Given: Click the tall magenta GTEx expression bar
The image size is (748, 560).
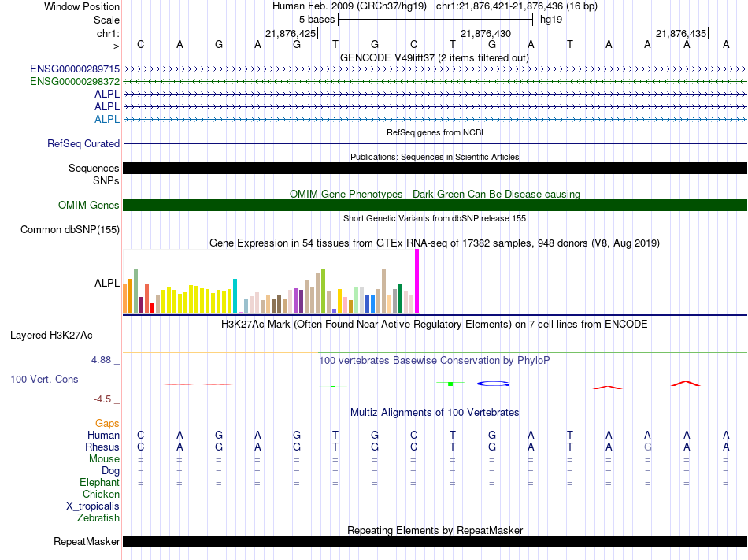Looking at the screenshot, I should [417, 281].
